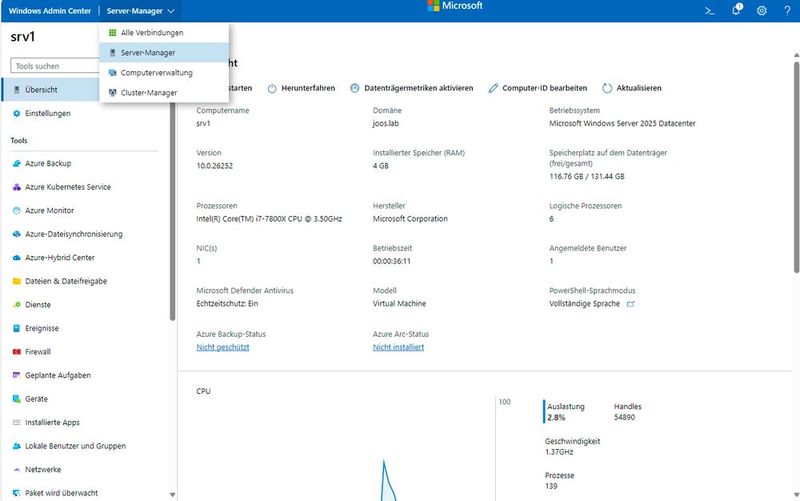The width and height of the screenshot is (800, 501).
Task: Click the Geräte icon
Action: point(16,398)
